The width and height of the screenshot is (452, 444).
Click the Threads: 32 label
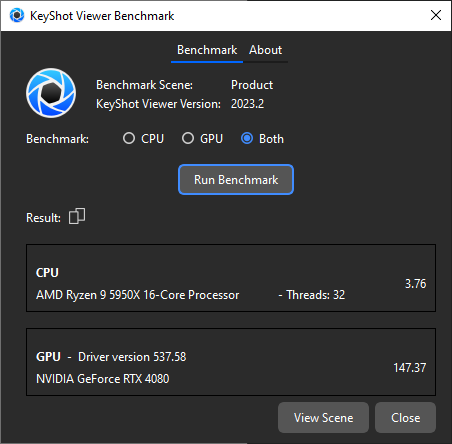pyautogui.click(x=315, y=295)
